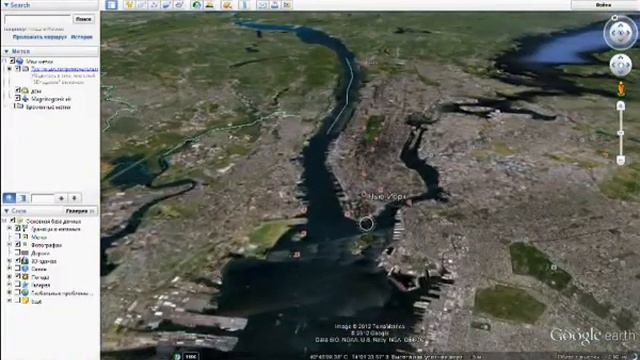The image size is (640, 360).
Task: Click the Поиск search button
Action: point(84,19)
